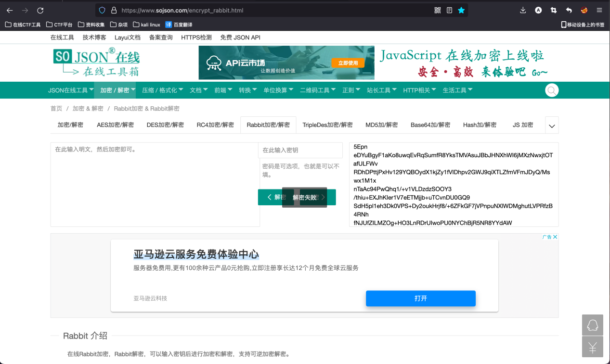The width and height of the screenshot is (610, 364).
Task: Switch to the AES加密/解密 tab
Action: [x=115, y=125]
